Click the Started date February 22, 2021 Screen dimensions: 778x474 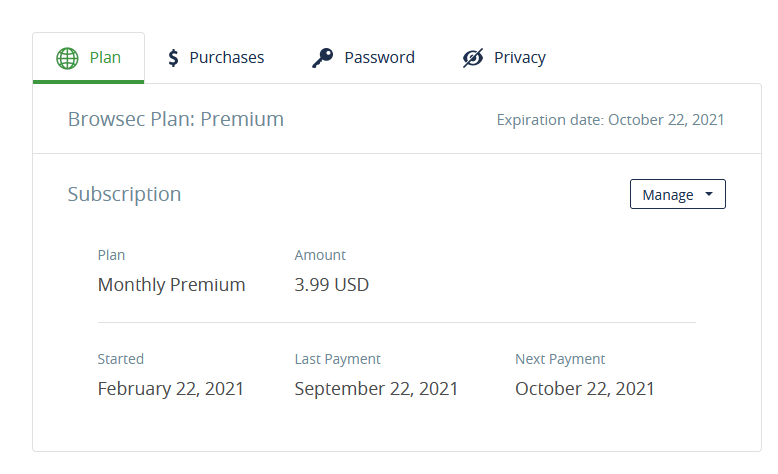(170, 389)
